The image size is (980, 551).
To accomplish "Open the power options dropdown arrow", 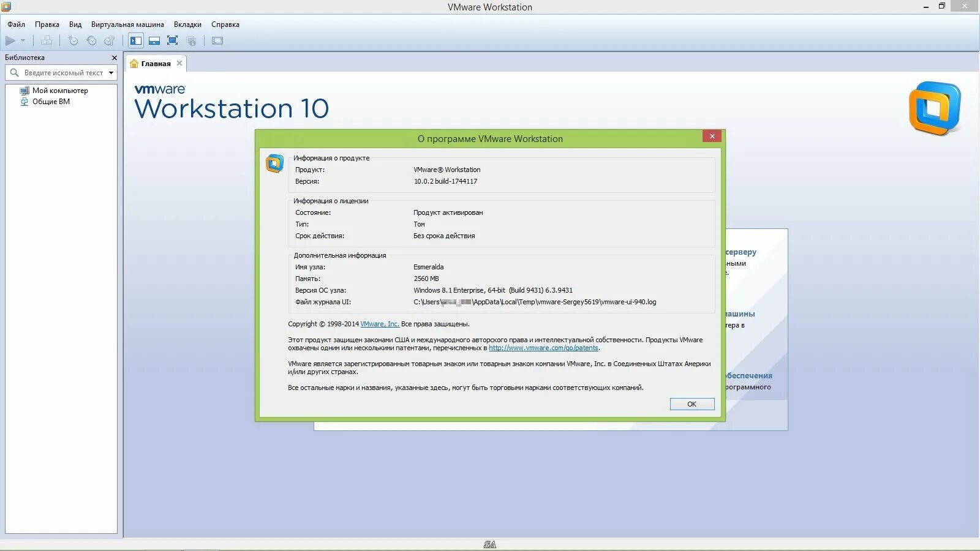I will [23, 41].
